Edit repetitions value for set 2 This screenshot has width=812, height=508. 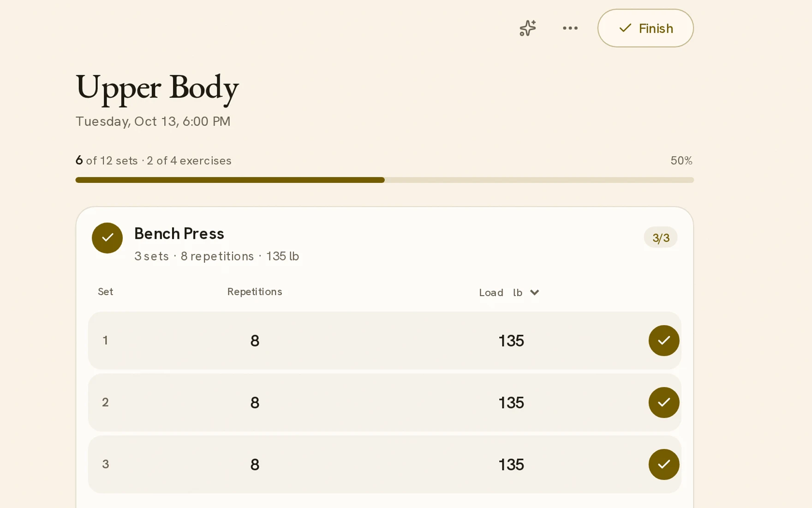[x=255, y=403]
